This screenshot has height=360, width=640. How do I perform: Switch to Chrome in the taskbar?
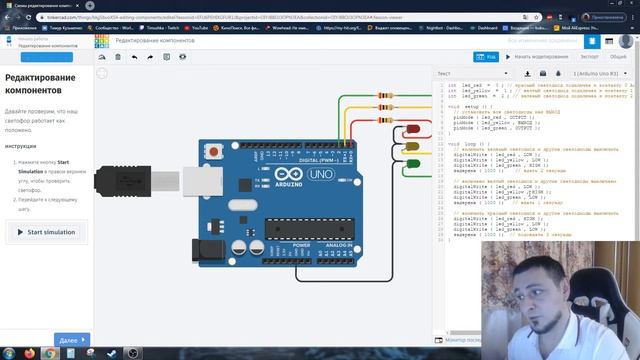pyautogui.click(x=50, y=353)
